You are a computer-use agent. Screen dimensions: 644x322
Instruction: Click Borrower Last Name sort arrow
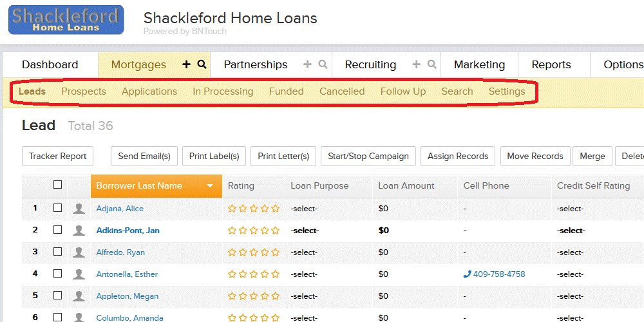click(210, 186)
